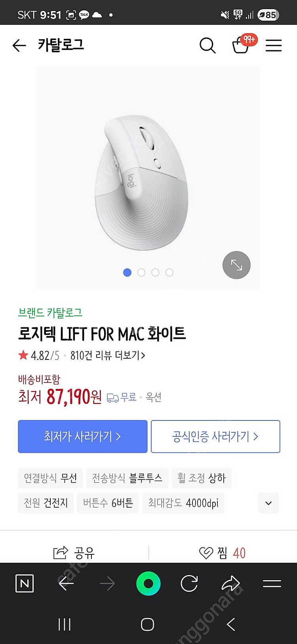Expand the product spec tags chevron

(268, 503)
